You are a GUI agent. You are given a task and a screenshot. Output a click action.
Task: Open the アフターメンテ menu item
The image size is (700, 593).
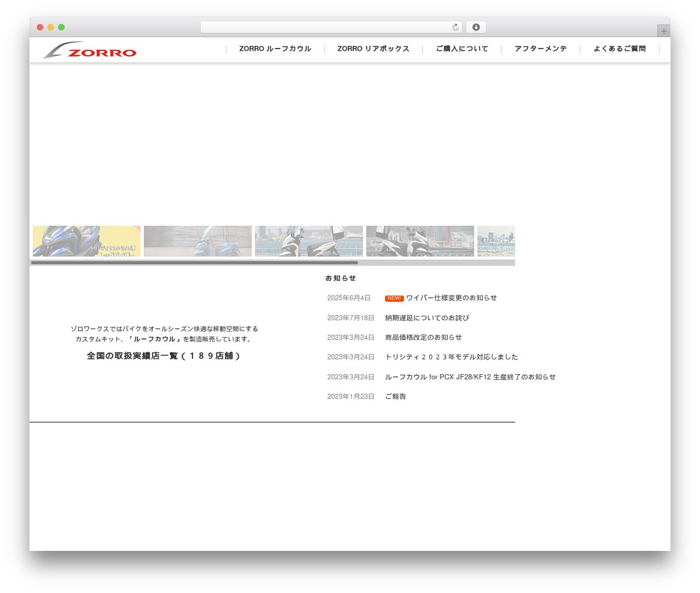tap(540, 49)
